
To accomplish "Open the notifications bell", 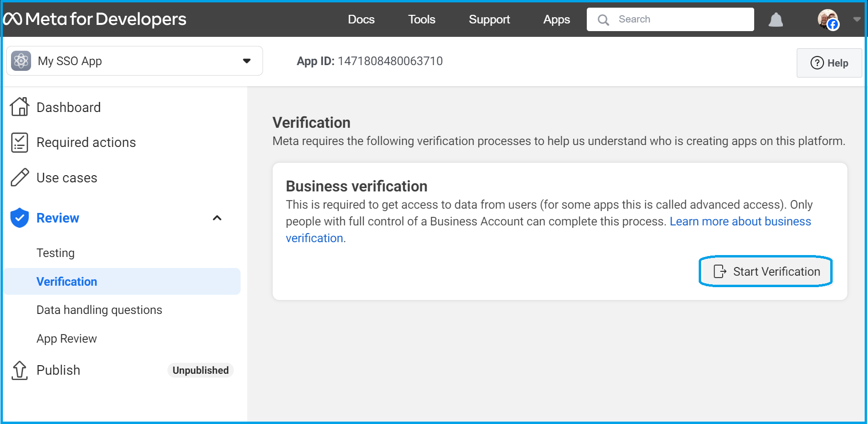I will [x=776, y=20].
